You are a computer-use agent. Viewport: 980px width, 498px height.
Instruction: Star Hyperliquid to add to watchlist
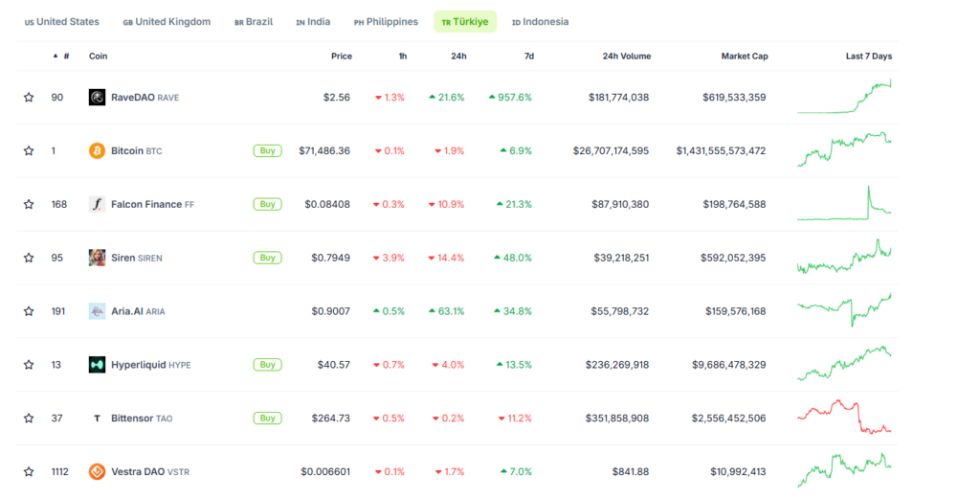[x=29, y=365]
